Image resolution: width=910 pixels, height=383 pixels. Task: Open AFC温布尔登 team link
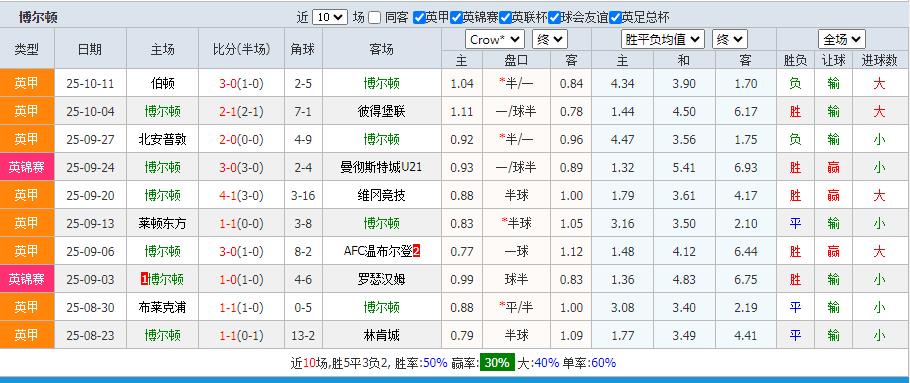[377, 252]
